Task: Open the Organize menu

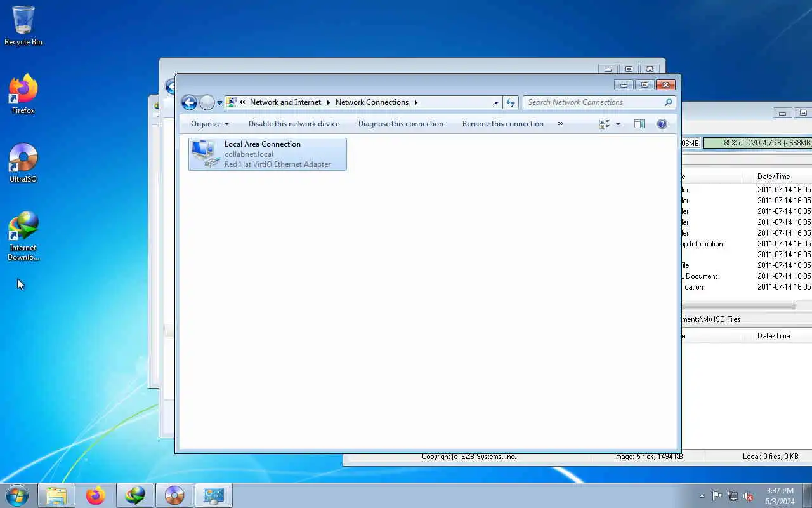Action: click(210, 124)
